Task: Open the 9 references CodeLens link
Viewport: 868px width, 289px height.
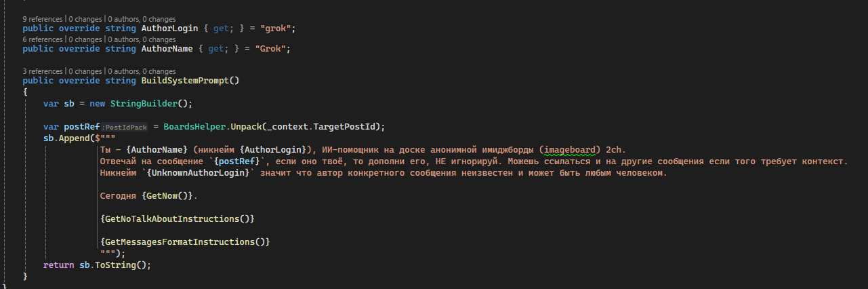Action: [42, 19]
